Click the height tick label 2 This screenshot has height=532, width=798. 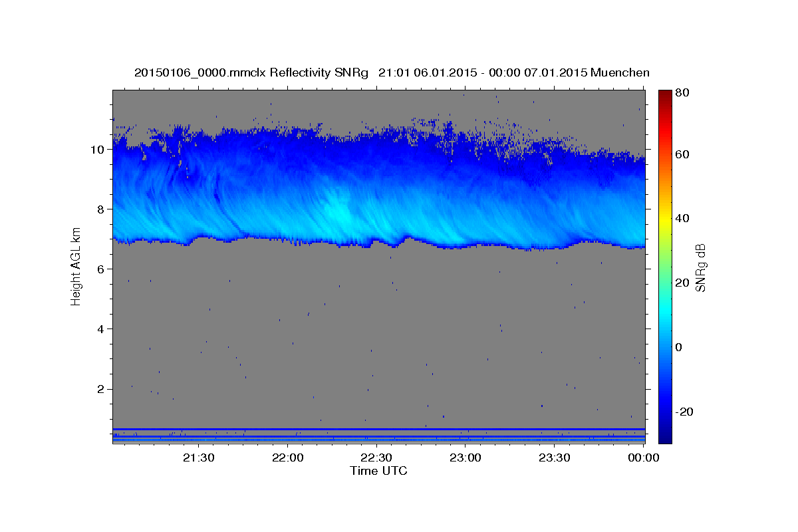click(101, 389)
